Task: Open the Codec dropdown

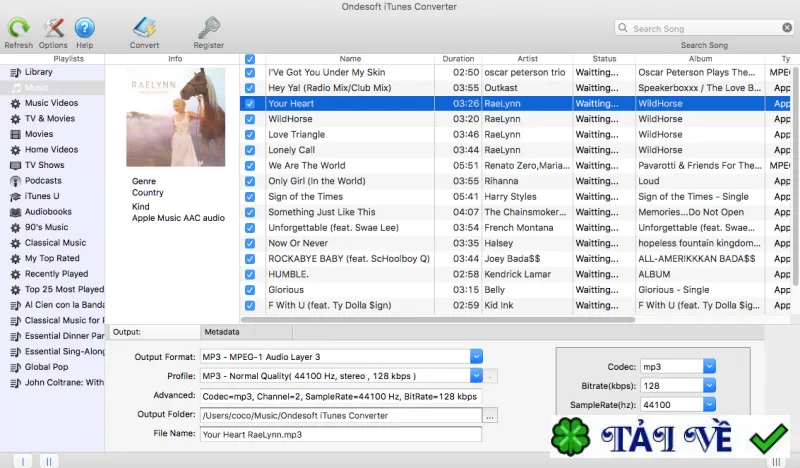Action: tap(709, 366)
